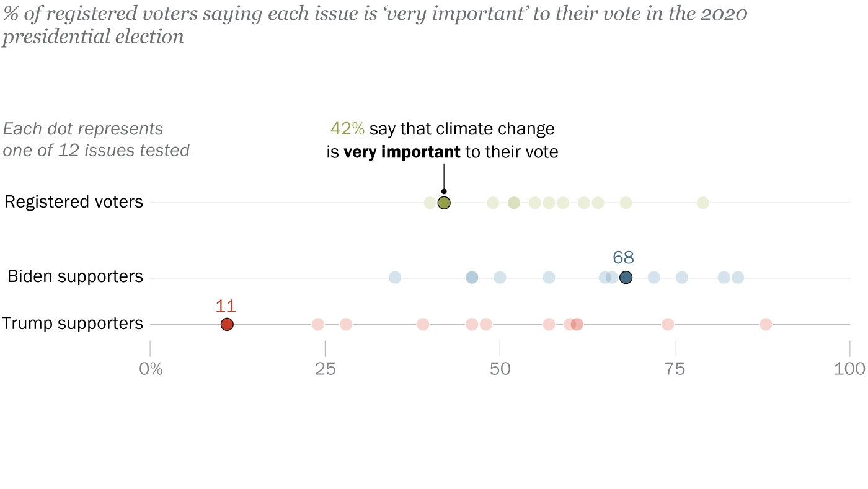868x489 pixels.
Task: Click the blue "68" value label
Action: (x=623, y=258)
